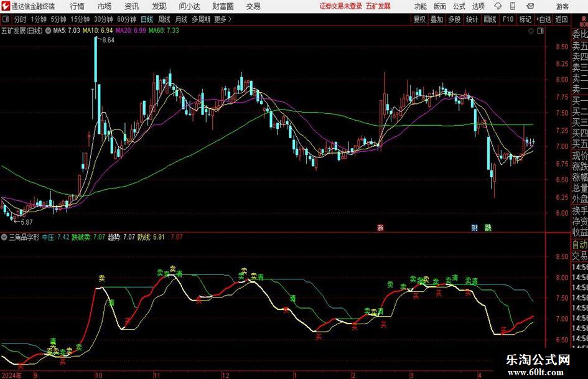Open the mail envelope icon
This screenshot has width=588, height=379.
coord(530,6)
